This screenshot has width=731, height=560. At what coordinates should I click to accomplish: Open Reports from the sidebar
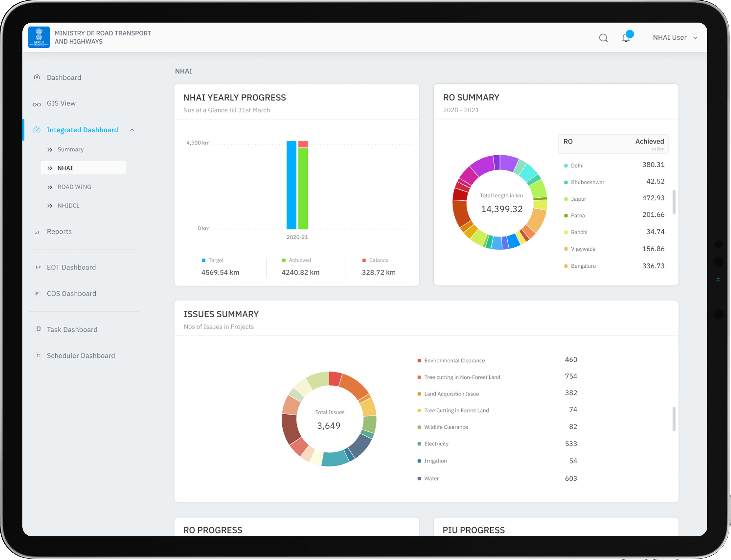coord(59,231)
